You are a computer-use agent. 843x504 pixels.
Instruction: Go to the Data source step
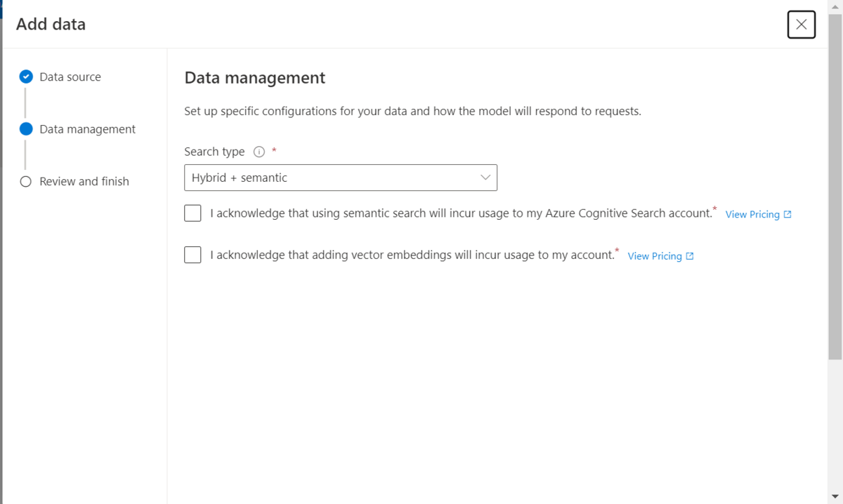pos(70,77)
